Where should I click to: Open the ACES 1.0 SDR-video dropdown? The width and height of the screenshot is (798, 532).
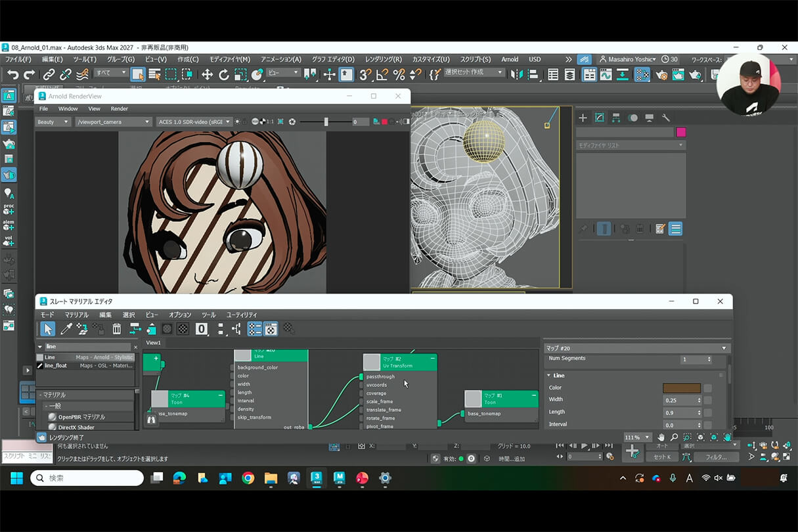point(194,122)
